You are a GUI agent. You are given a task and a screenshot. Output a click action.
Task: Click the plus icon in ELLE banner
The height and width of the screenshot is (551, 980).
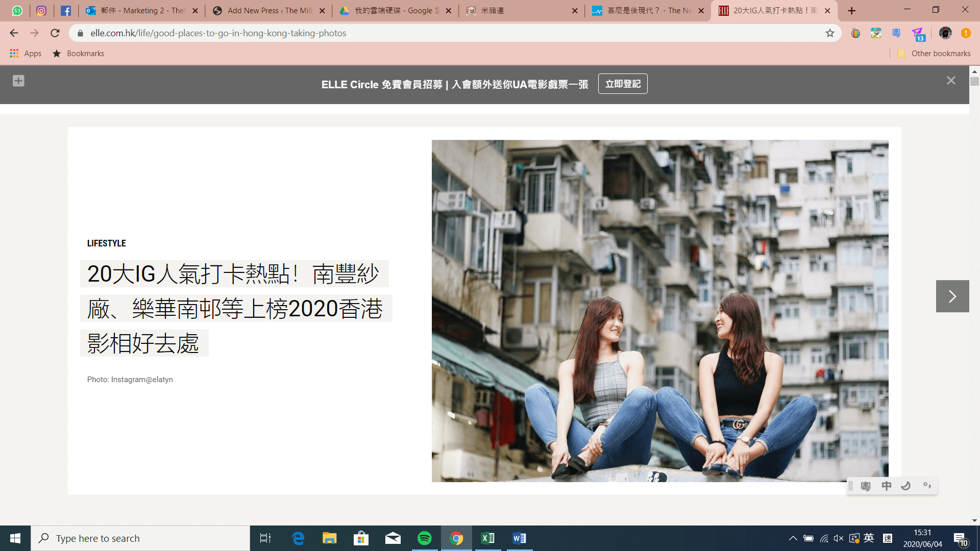pos(18,81)
